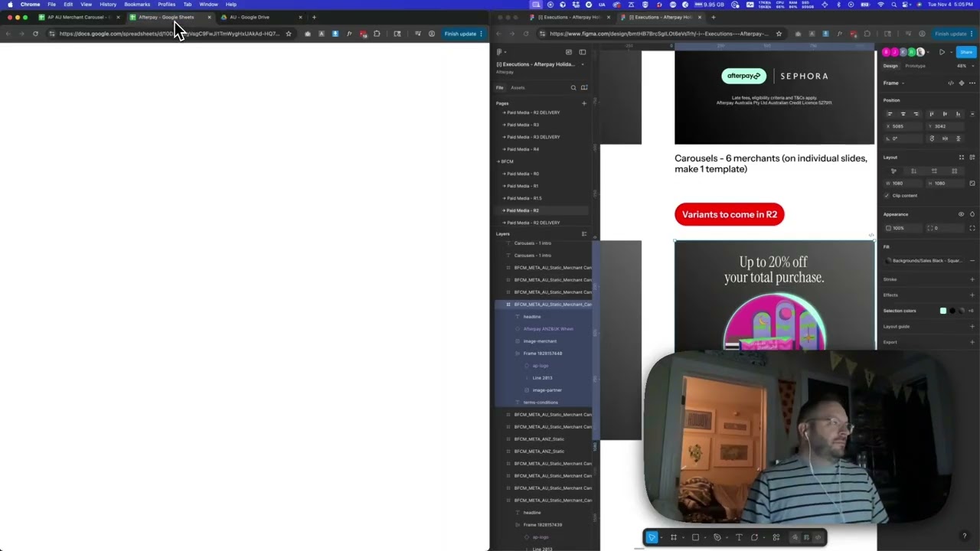Click the Google Sheets address bar
The height and width of the screenshot is (551, 980).
(169, 34)
